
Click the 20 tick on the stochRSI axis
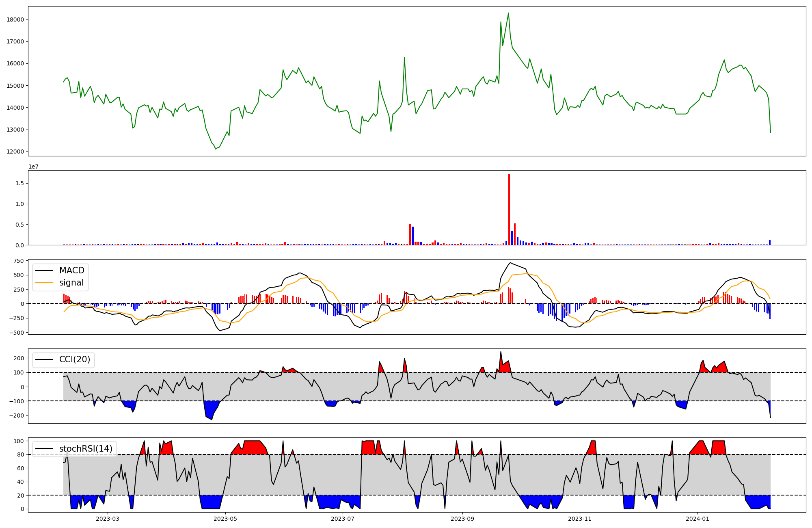[20, 496]
